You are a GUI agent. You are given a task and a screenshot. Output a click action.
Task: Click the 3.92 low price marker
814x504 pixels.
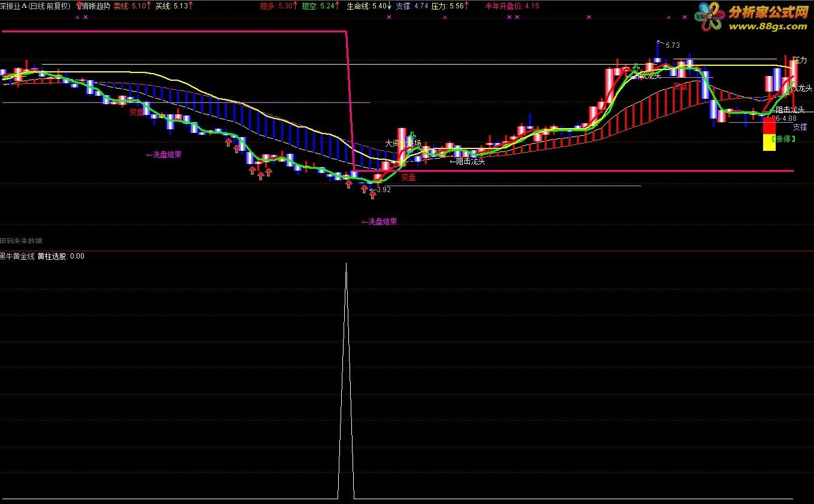(383, 190)
